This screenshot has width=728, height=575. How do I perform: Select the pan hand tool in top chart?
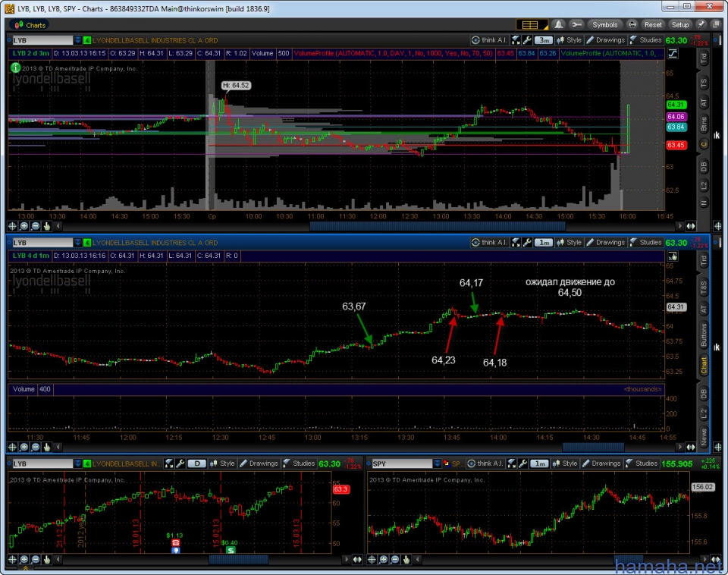[x=46, y=226]
